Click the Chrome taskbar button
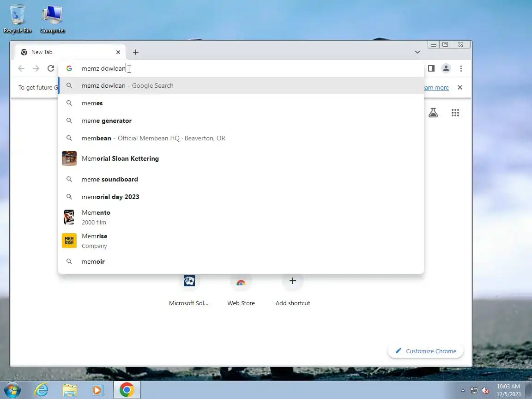This screenshot has width=532, height=399. [x=127, y=390]
